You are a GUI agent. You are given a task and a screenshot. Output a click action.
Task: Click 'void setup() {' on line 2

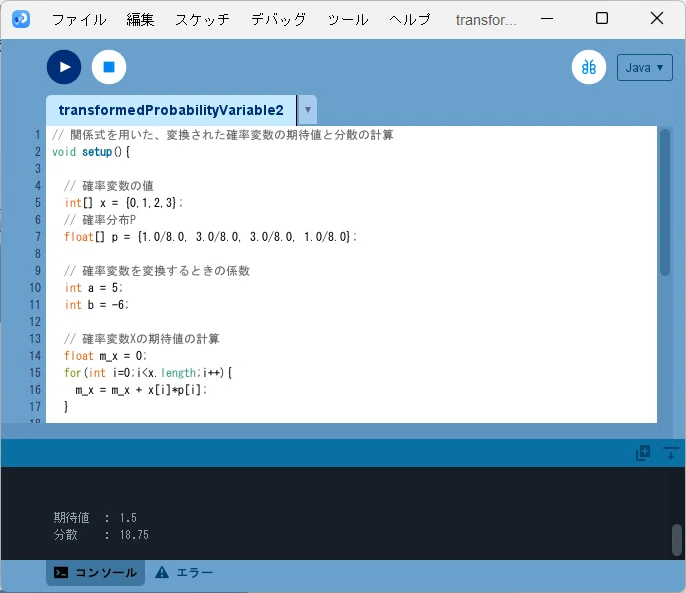[x=91, y=152]
